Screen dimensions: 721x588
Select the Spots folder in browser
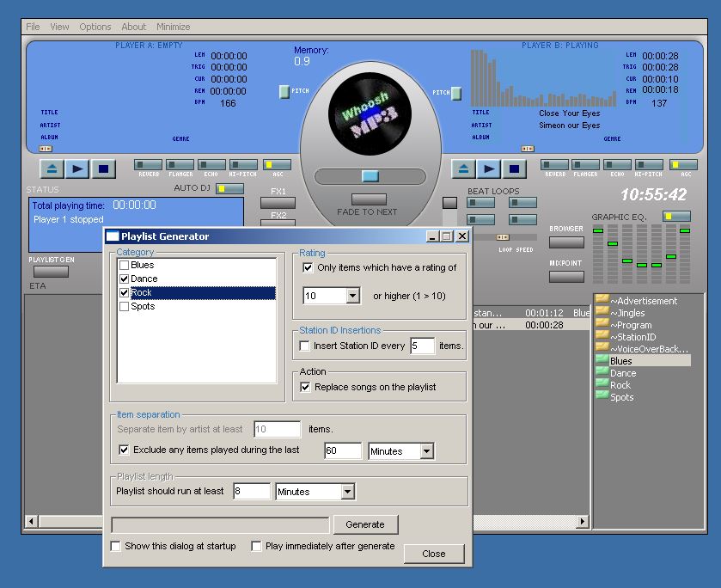(614, 397)
